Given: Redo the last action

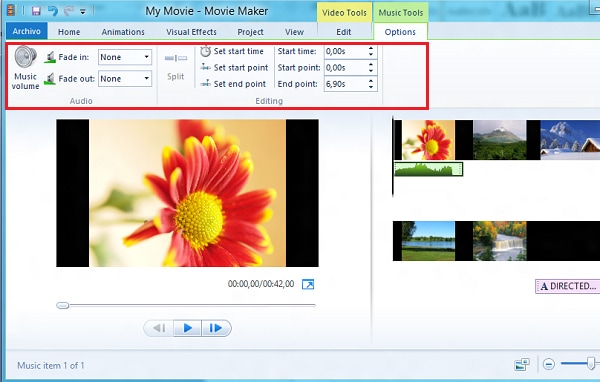Looking at the screenshot, I should [68, 11].
